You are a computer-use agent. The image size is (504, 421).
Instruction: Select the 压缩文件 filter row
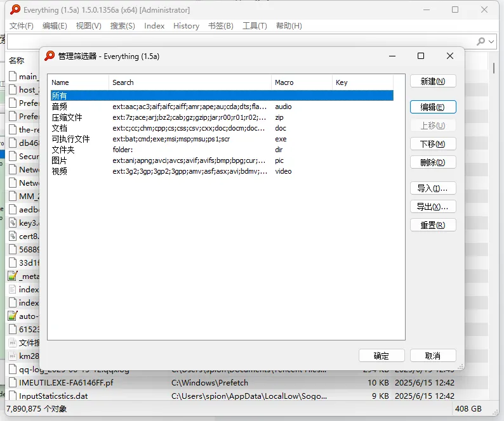point(222,117)
